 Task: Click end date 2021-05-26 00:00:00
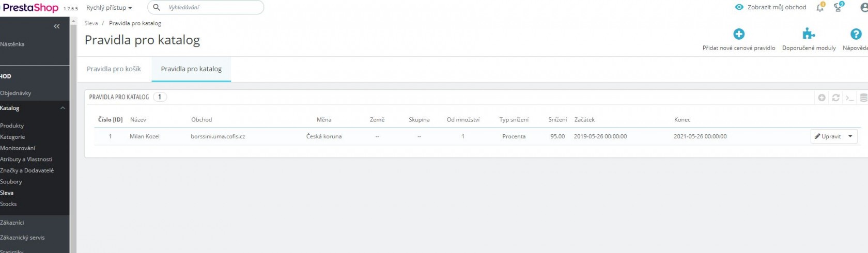pos(700,137)
